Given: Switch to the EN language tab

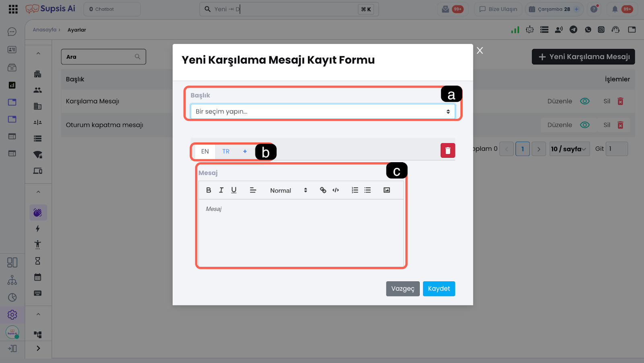Looking at the screenshot, I should 205,151.
